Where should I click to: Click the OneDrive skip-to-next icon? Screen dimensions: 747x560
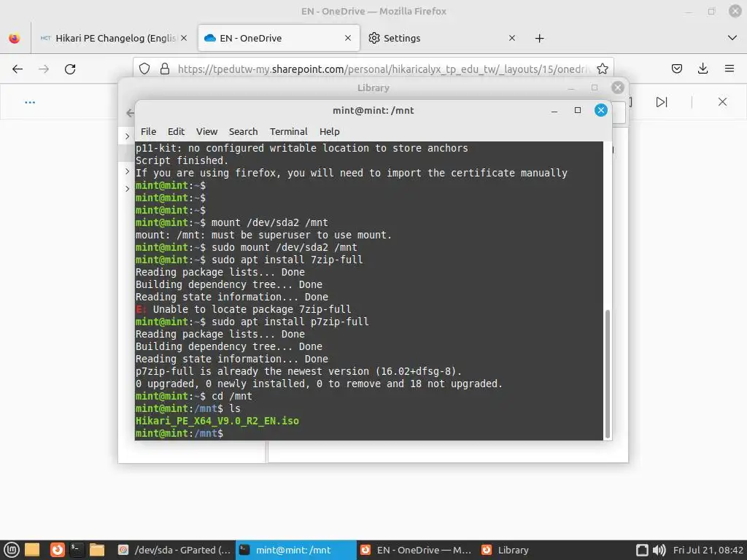[662, 102]
